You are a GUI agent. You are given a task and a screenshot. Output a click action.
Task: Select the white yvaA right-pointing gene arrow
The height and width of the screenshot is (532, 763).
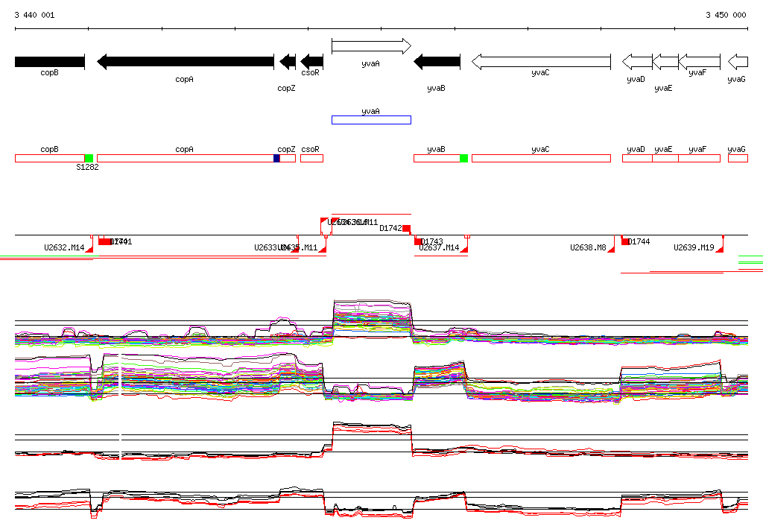(371, 46)
